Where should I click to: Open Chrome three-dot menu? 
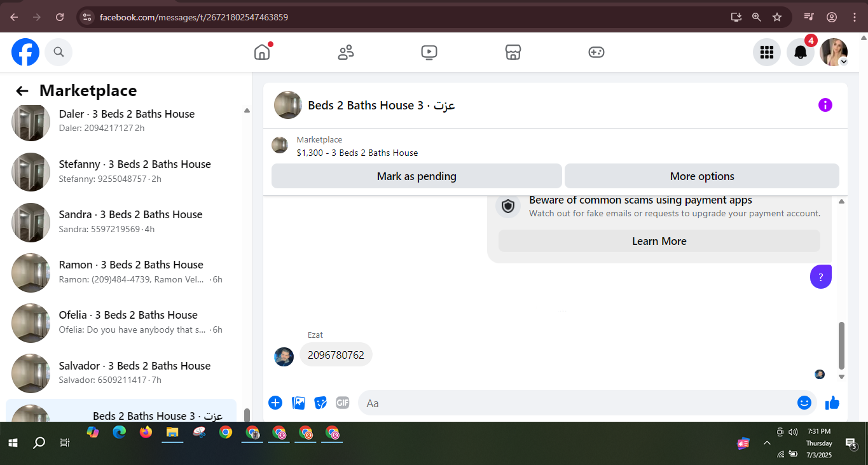point(854,17)
